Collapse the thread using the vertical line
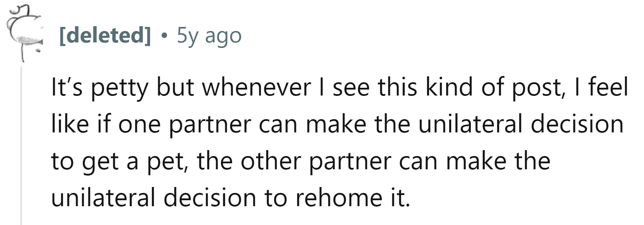 click(x=21, y=146)
